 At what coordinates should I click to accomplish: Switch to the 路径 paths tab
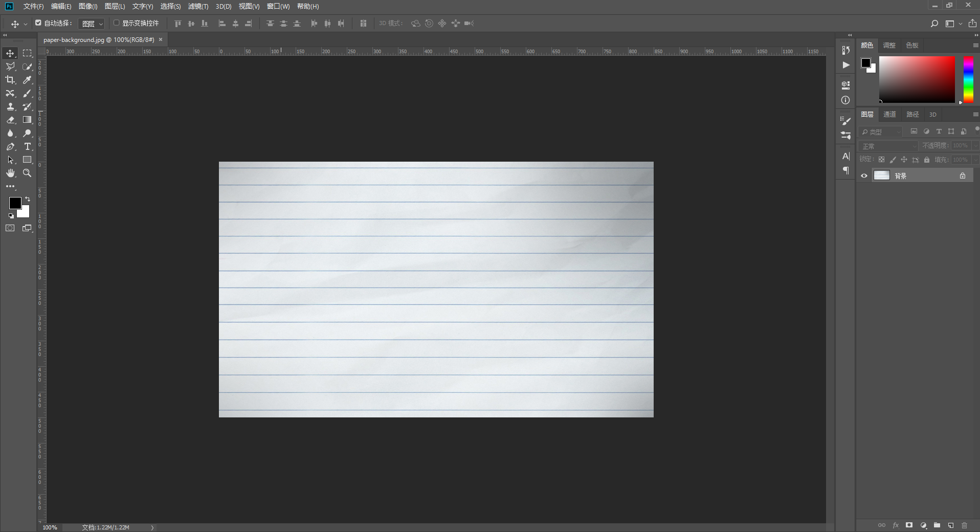tap(912, 115)
